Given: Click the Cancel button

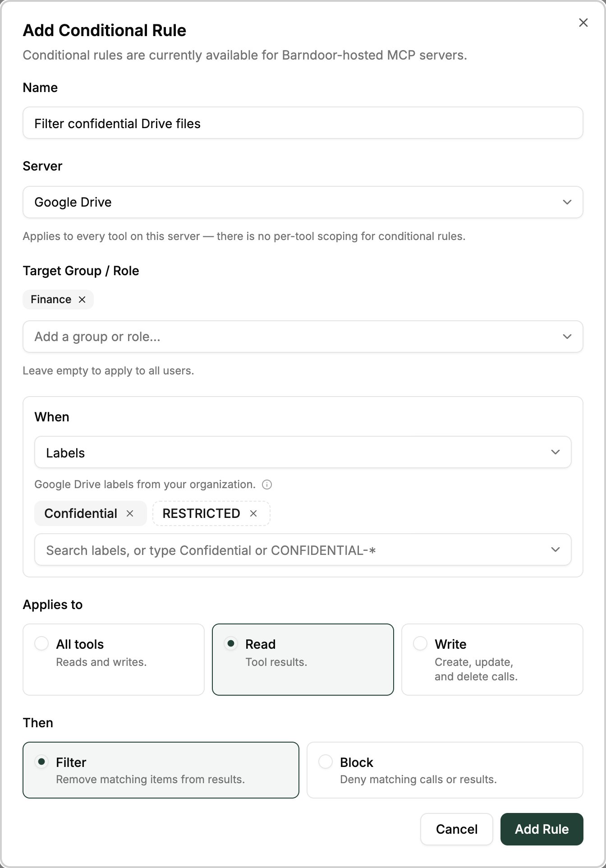Looking at the screenshot, I should 457,829.
